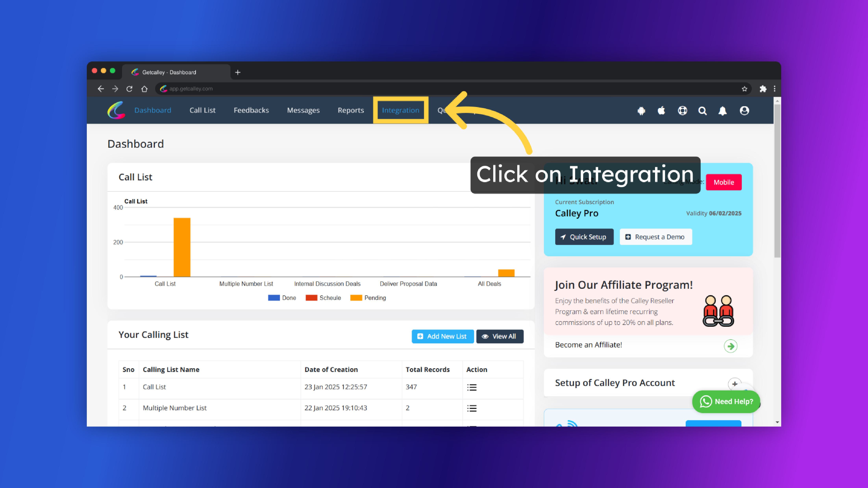Click the page vertical scrollbar thumb

point(777,181)
